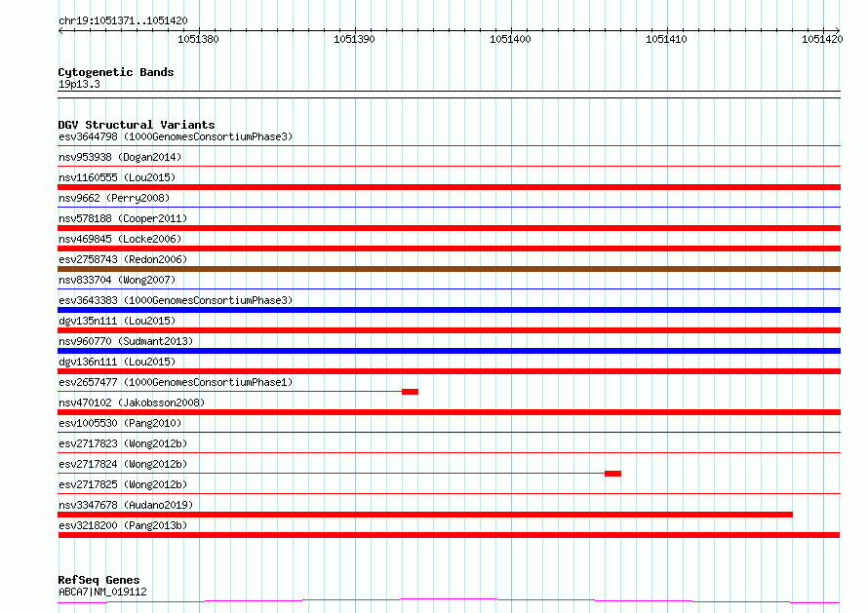Click variant esv2717825 (Wong2012b) label
Image resolution: width=868 pixels, height=613 pixels.
123,484
